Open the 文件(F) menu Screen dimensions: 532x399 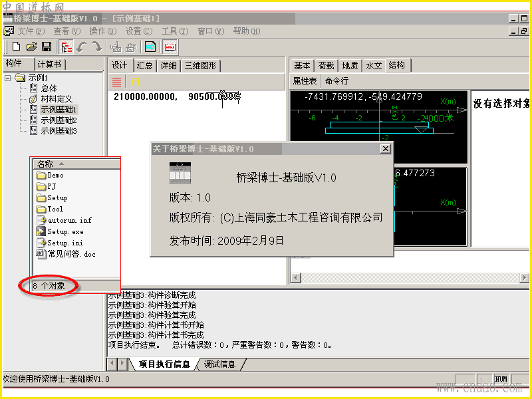click(31, 31)
